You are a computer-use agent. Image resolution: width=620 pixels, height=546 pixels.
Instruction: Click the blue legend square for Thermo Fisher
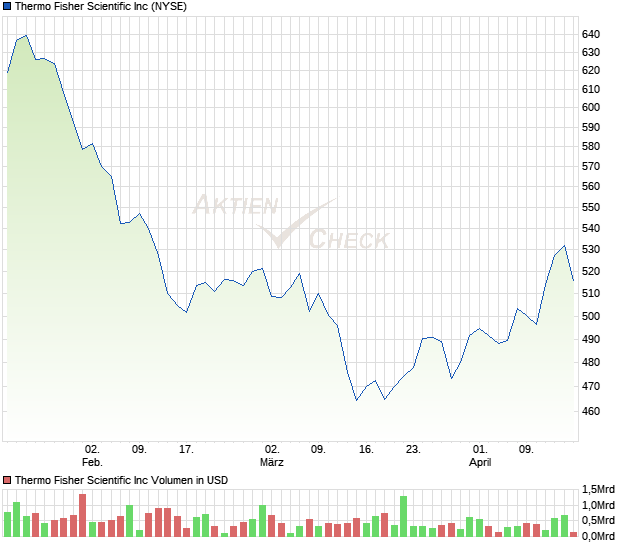(7, 6)
